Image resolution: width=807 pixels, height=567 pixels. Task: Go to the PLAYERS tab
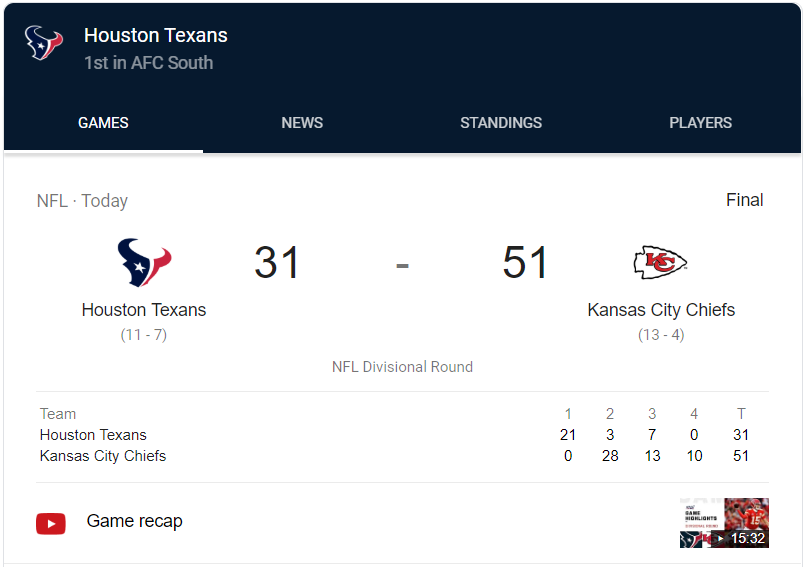pyautogui.click(x=700, y=123)
